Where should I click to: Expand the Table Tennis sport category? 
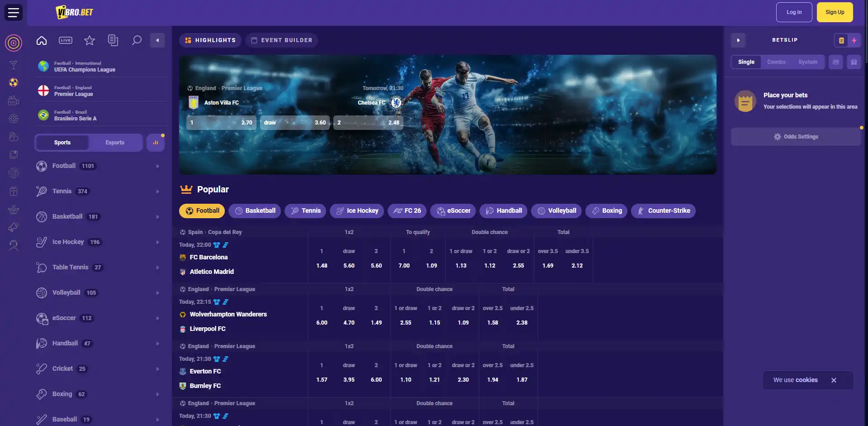pos(99,268)
